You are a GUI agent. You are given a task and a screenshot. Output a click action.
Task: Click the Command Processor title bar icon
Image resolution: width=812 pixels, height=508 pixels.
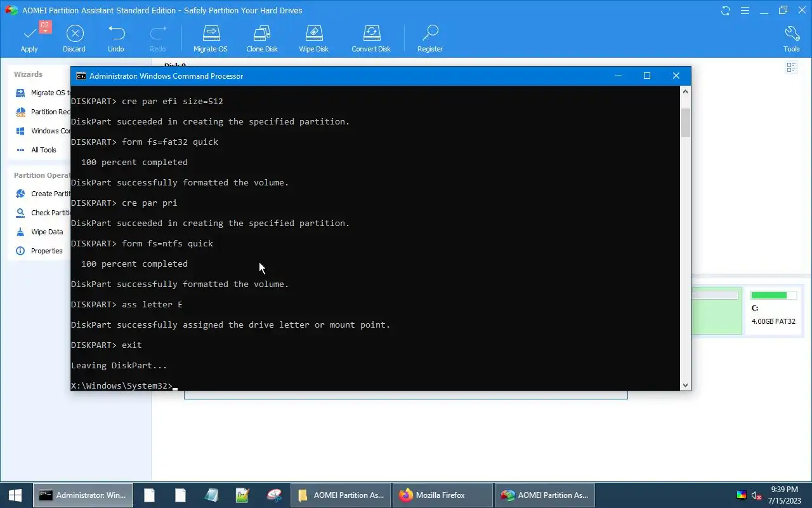click(x=81, y=76)
